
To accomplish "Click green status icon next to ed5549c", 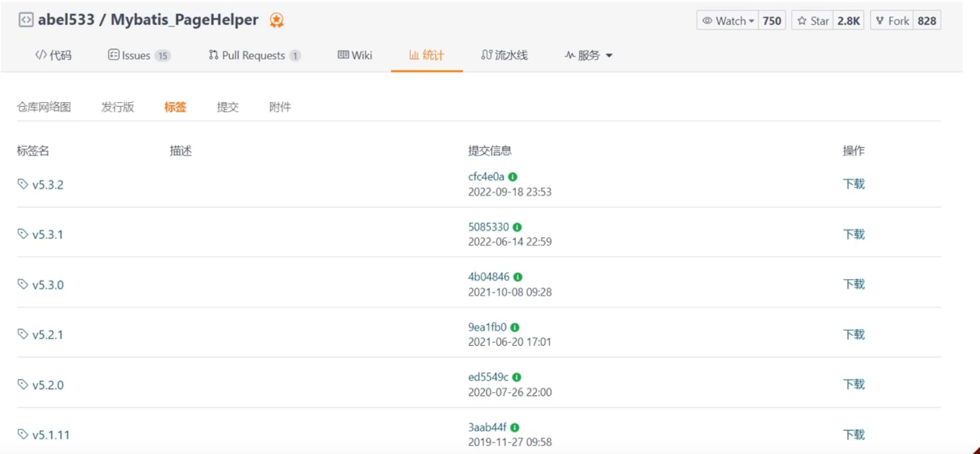I will tap(516, 378).
